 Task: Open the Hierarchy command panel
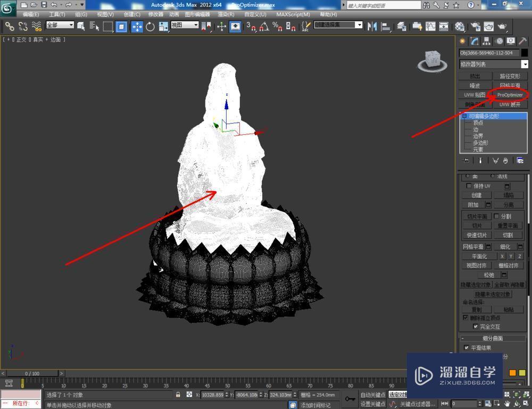tap(486, 40)
